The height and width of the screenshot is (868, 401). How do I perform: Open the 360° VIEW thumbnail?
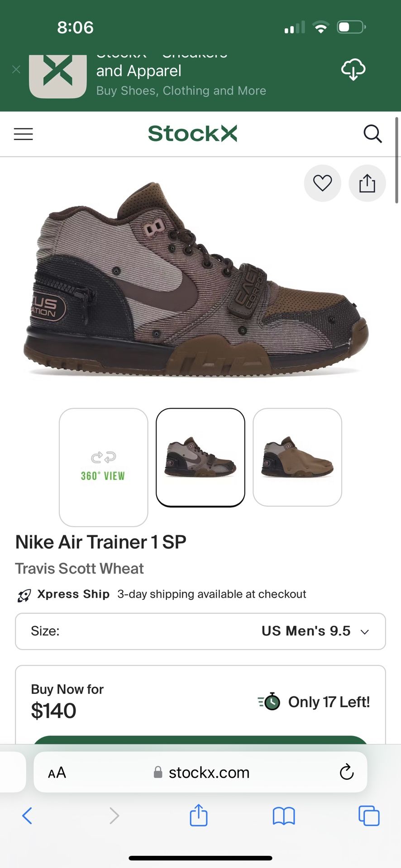pyautogui.click(x=104, y=467)
